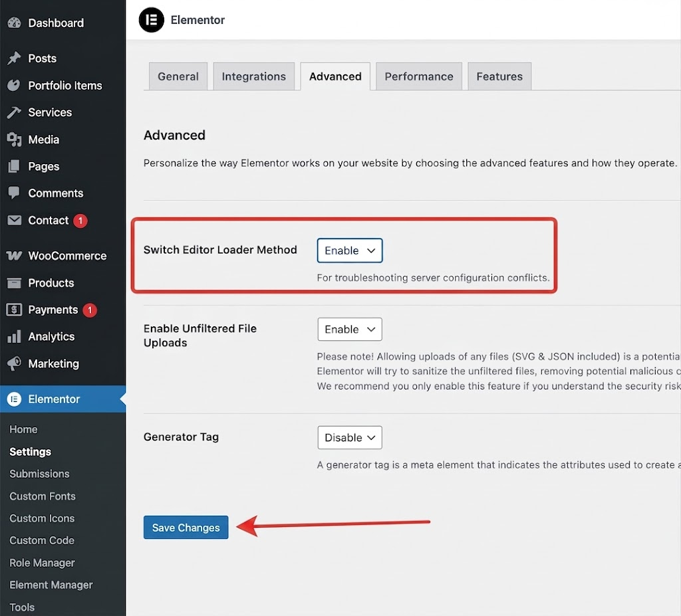Open the Performance tab
Screen dimensions: 681x616
click(x=419, y=76)
